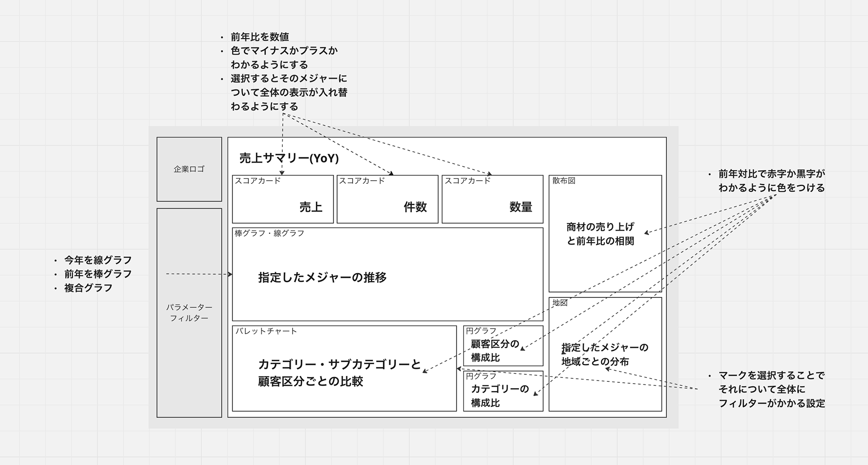
Task: Click スコアカード label above 売上
Action: pos(258,181)
